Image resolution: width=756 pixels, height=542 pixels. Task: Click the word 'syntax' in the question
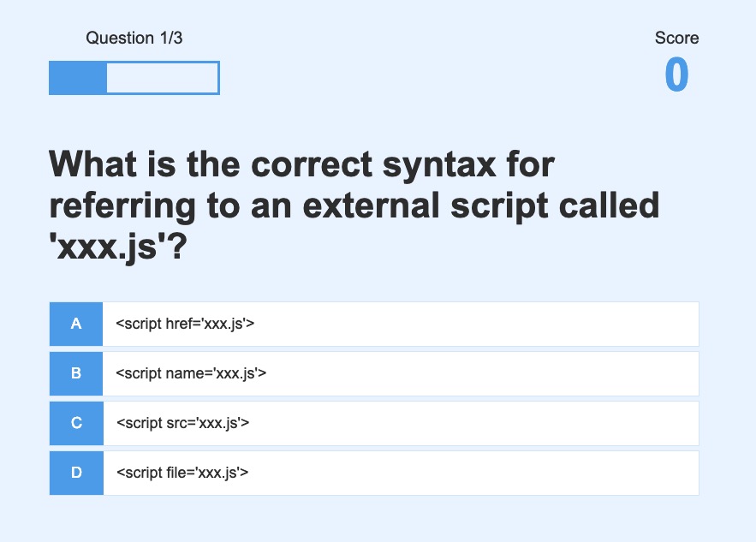click(x=440, y=165)
